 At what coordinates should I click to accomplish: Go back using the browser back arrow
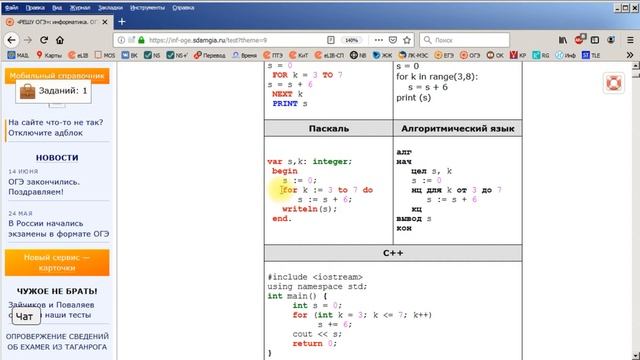11,40
